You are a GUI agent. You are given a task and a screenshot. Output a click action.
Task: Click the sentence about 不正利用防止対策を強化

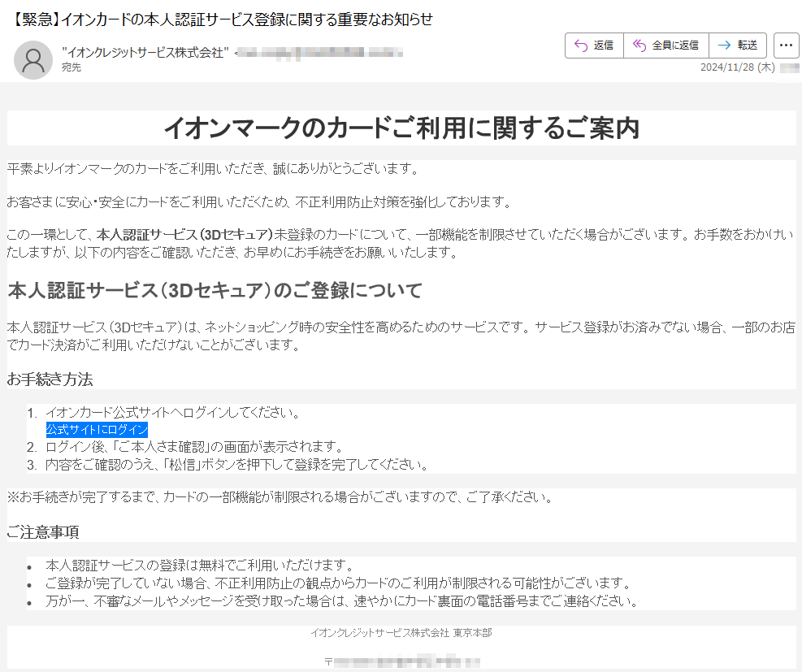click(259, 202)
